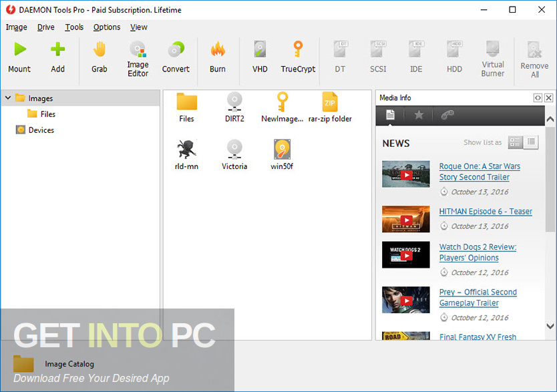Play the HITMAN video thumbnail
The image size is (557, 392).
coord(406,220)
